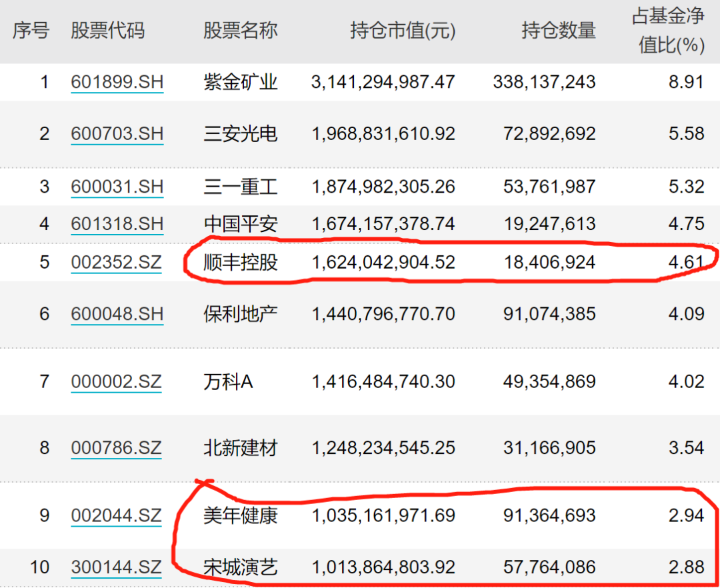Image resolution: width=720 pixels, height=588 pixels.
Task: Click market value 1,248,234,545.25
Action: (383, 448)
